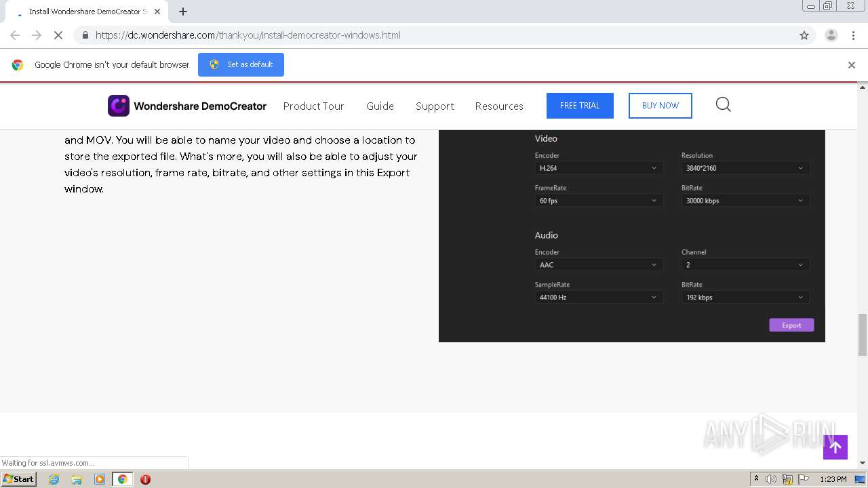Open the Chrome profile avatar icon
Image resolution: width=868 pixels, height=488 pixels.
point(831,35)
